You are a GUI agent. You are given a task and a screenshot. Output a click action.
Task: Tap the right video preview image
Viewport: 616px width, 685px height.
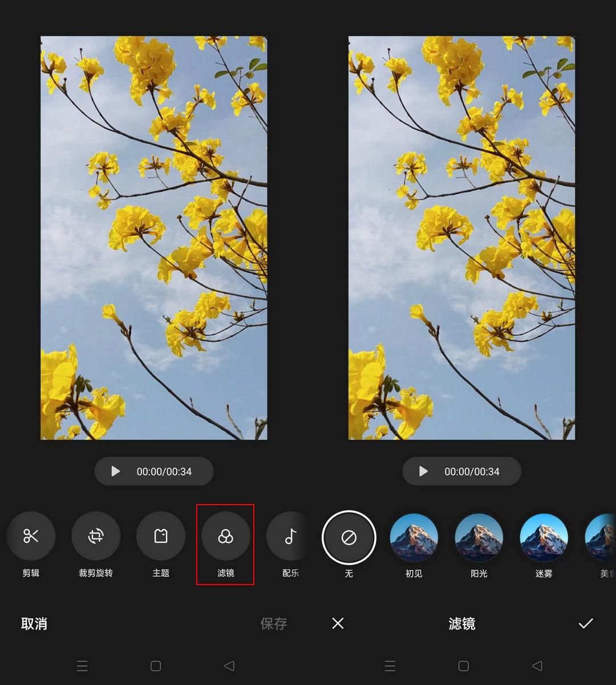462,238
